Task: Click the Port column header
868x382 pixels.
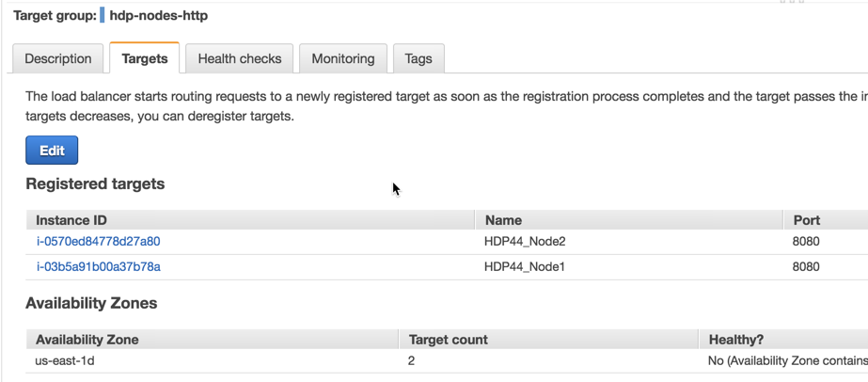Action: coord(806,220)
